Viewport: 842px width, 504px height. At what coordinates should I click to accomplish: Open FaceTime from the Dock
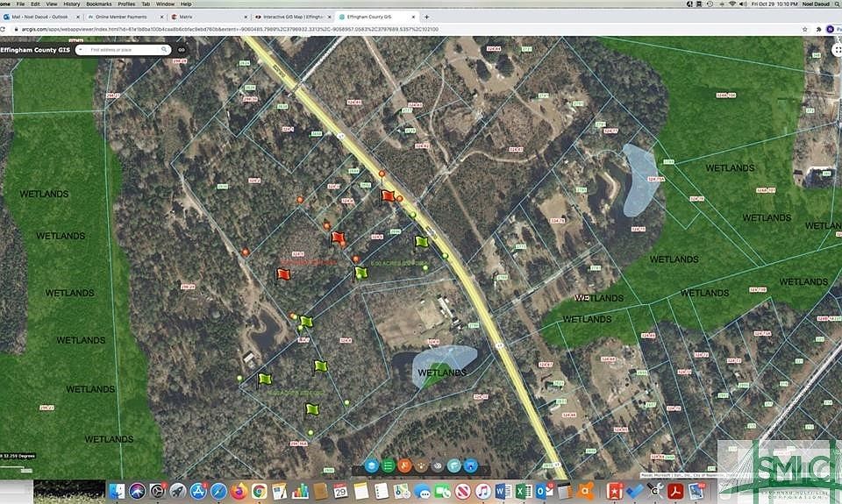coord(442,491)
